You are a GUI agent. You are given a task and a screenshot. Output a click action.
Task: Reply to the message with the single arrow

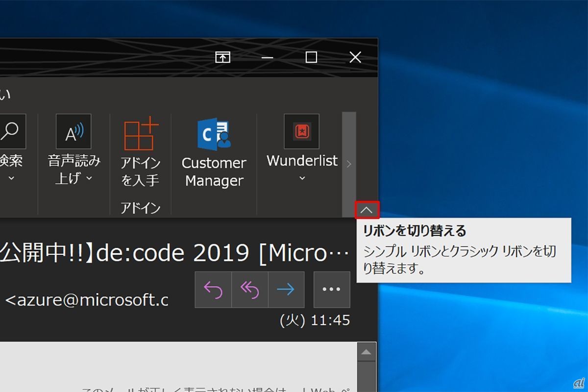(213, 290)
